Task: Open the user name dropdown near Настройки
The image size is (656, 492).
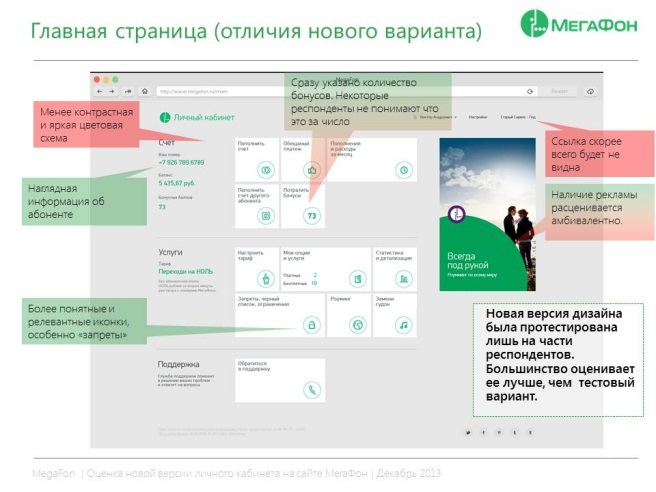Action: 436,117
